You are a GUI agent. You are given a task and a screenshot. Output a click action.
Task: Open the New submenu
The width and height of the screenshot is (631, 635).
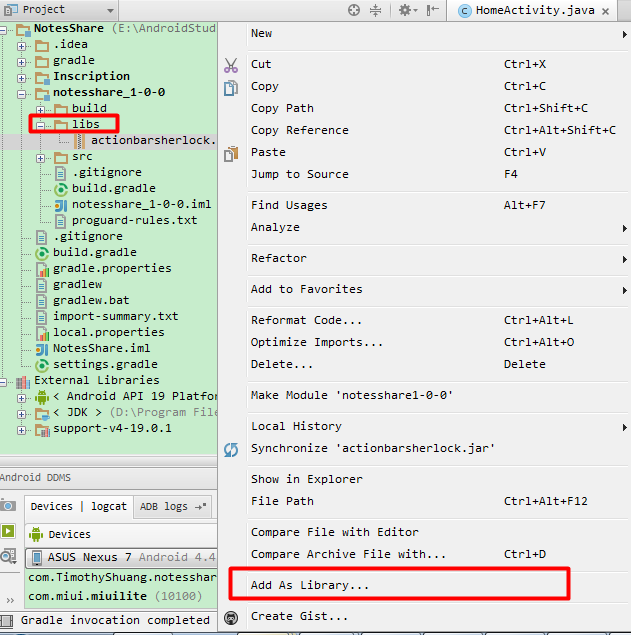point(439,34)
